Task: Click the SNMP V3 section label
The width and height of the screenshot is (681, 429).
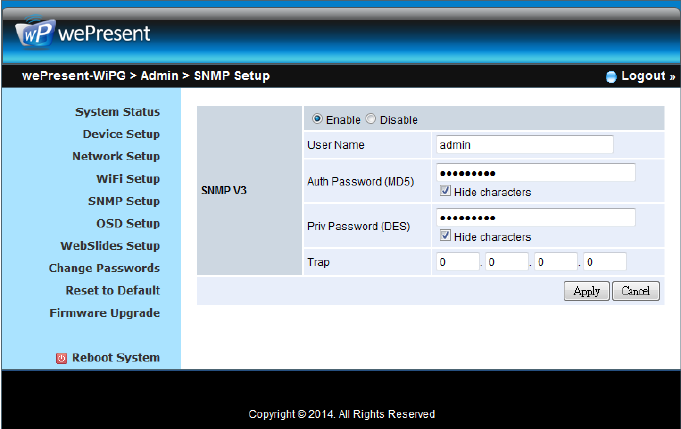Action: [224, 190]
